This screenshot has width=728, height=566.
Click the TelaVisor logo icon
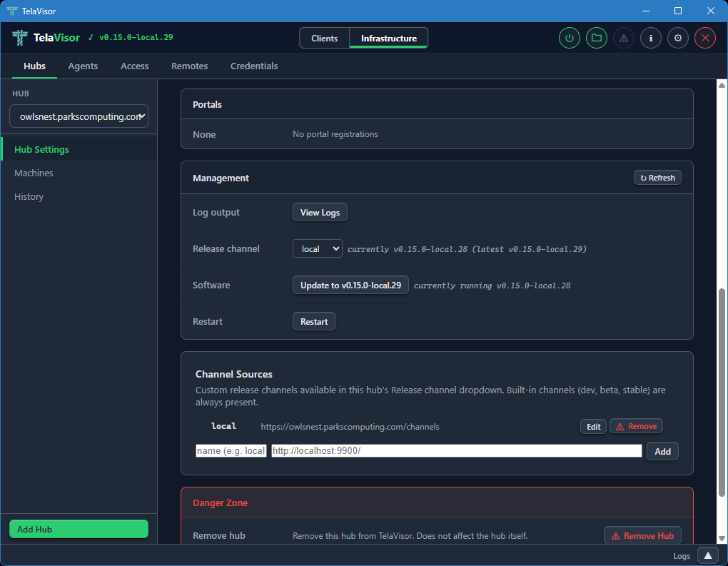tap(19, 38)
